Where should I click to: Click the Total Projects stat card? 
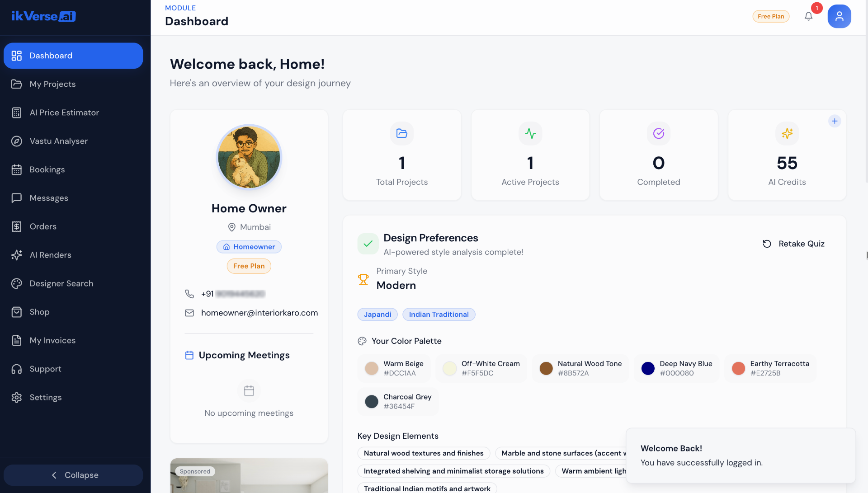coord(402,155)
